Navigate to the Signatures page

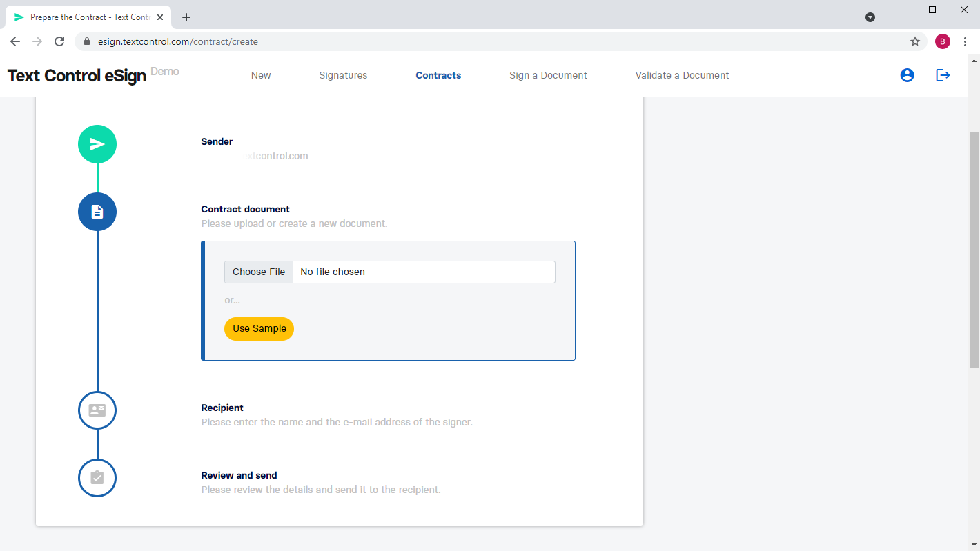pyautogui.click(x=343, y=75)
